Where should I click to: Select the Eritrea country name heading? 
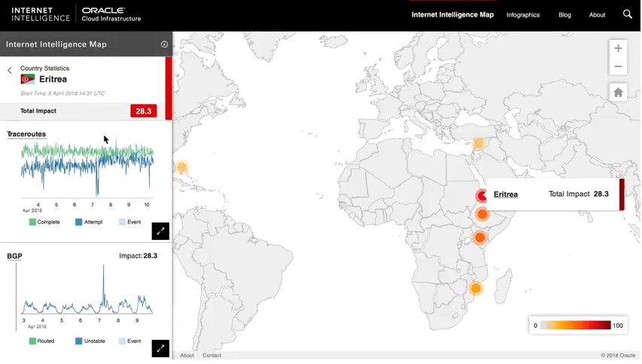[x=53, y=79]
